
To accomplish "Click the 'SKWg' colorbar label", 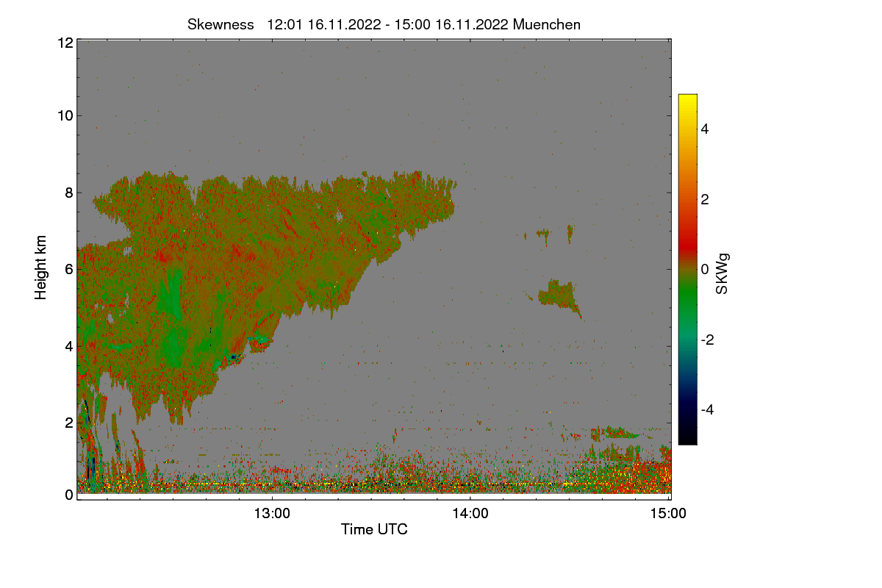I will (x=723, y=273).
